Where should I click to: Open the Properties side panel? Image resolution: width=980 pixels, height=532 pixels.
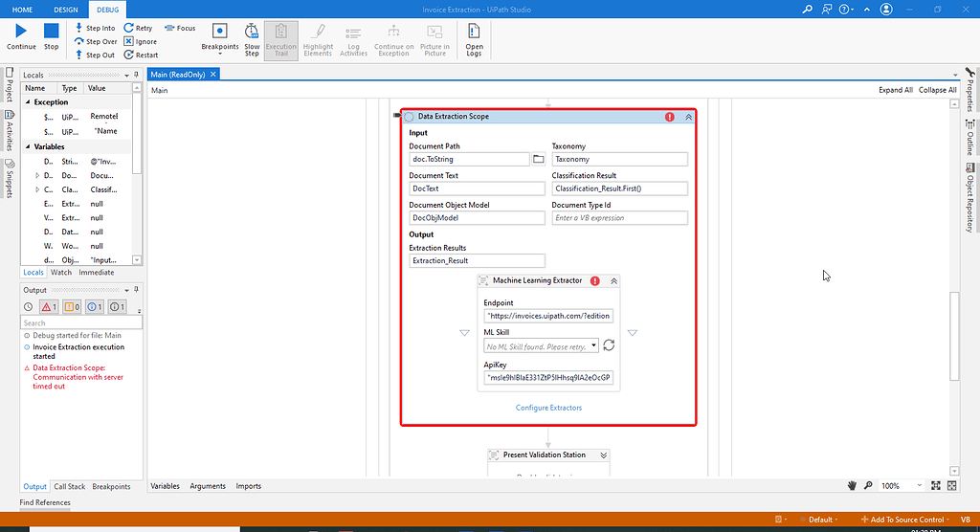point(970,90)
